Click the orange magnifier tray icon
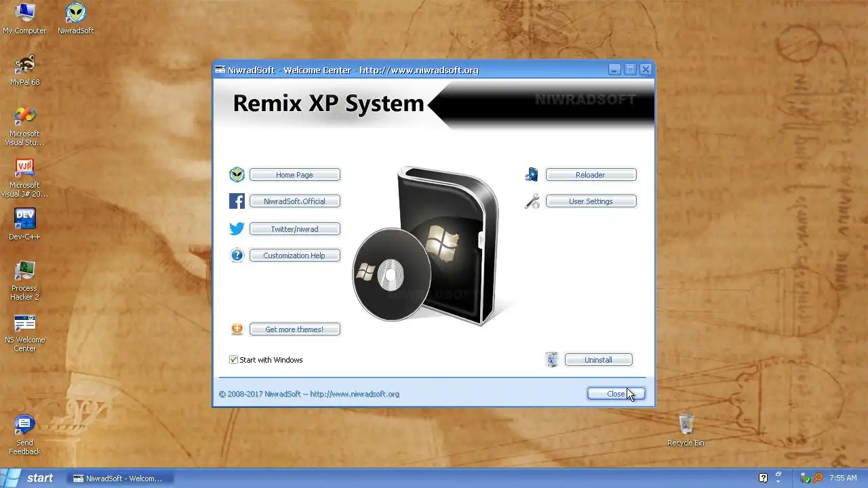The width and height of the screenshot is (868, 488). [x=818, y=478]
